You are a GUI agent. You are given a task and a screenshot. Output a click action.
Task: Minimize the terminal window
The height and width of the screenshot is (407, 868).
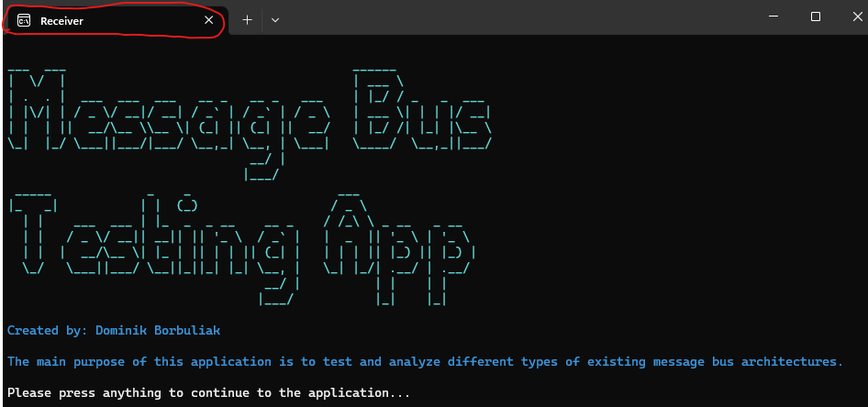pyautogui.click(x=773, y=16)
